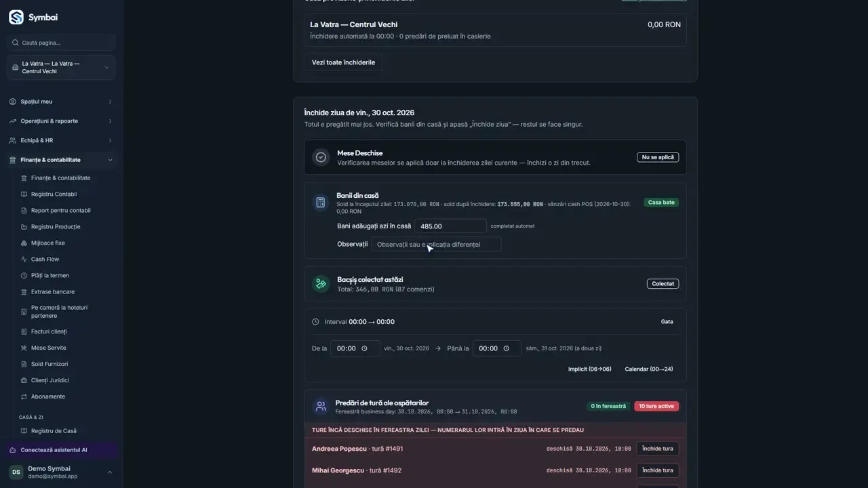Click the Predări de tură people icon
Image resolution: width=868 pixels, height=488 pixels.
321,407
